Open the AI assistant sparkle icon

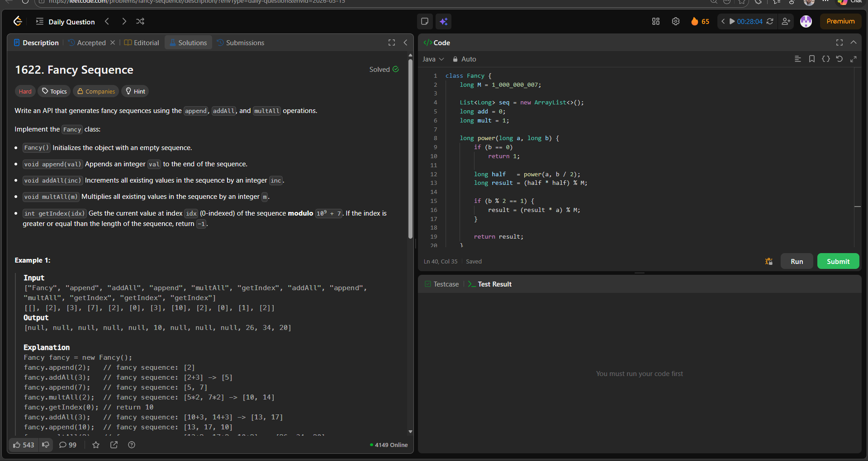pos(443,21)
